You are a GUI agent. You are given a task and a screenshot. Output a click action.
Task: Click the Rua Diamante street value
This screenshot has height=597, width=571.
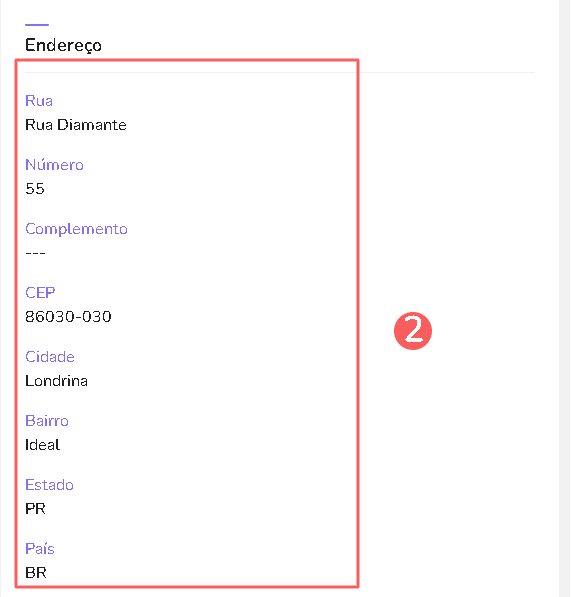pos(76,125)
